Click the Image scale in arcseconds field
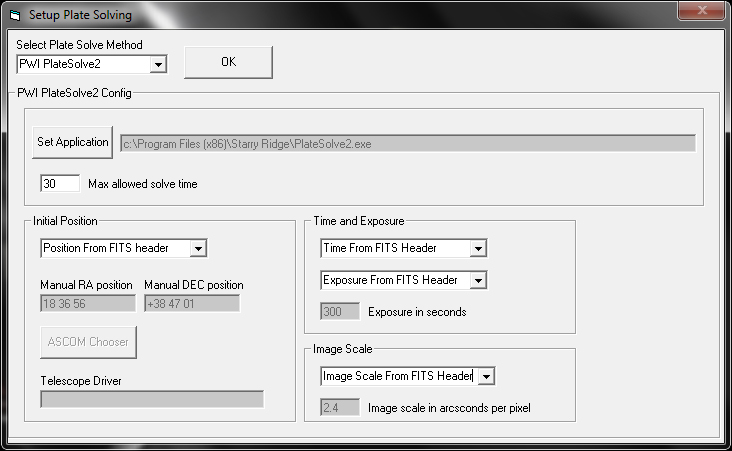This screenshot has width=732, height=451. pos(340,408)
